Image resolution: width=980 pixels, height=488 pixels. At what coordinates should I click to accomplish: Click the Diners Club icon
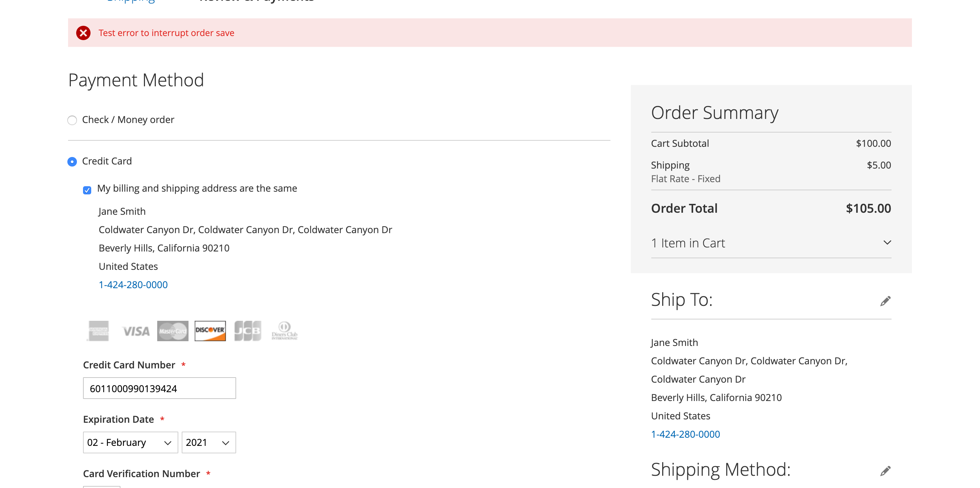[x=284, y=330]
